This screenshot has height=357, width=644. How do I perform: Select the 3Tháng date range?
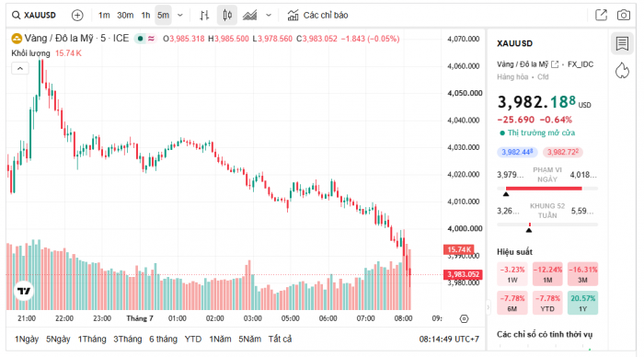tap(127, 339)
